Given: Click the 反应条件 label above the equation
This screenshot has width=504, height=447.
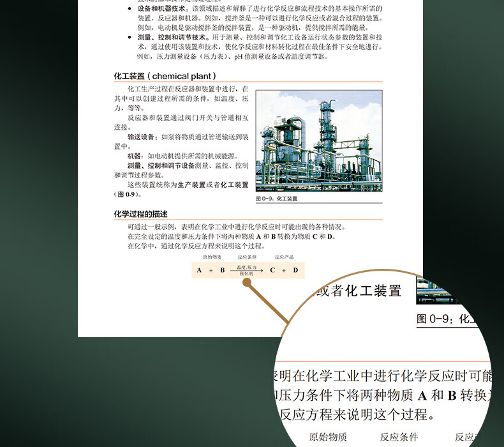Looking at the screenshot, I should coord(246,257).
